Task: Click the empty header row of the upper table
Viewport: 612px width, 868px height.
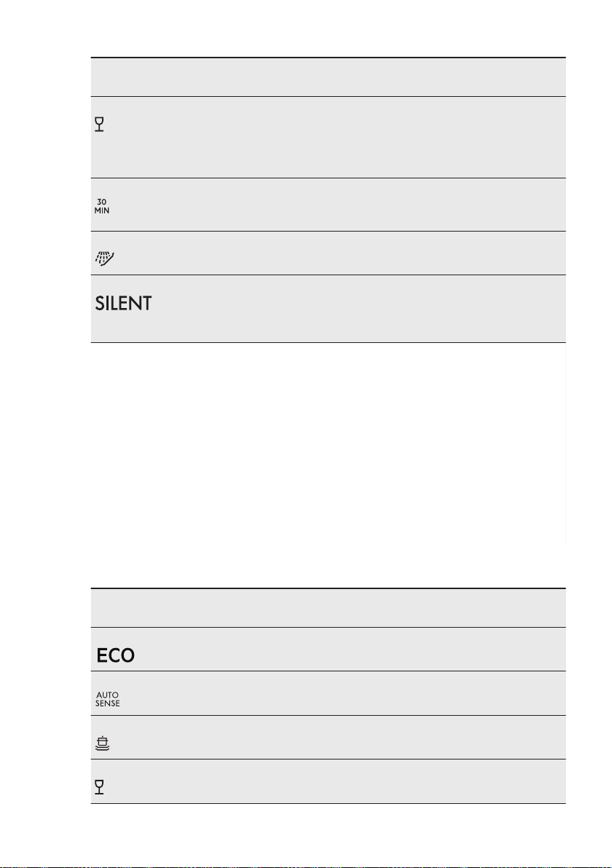Action: click(x=328, y=77)
